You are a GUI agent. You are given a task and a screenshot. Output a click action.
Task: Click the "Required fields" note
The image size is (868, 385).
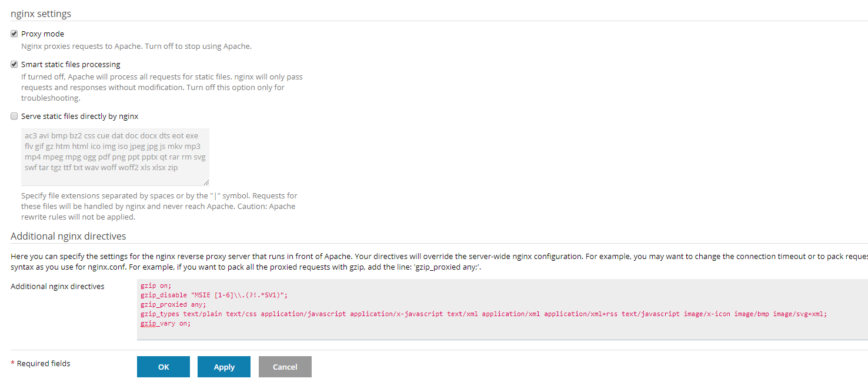[x=44, y=364]
